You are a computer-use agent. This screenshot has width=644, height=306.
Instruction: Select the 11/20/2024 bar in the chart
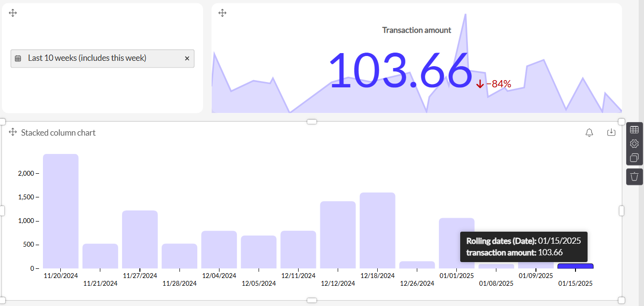[x=61, y=211]
